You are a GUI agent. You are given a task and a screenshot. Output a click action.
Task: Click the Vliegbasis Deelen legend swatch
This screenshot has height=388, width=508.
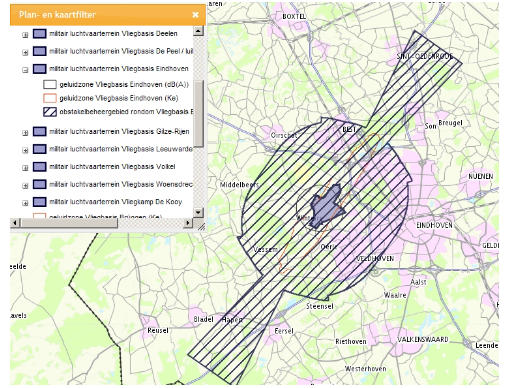pos(40,34)
